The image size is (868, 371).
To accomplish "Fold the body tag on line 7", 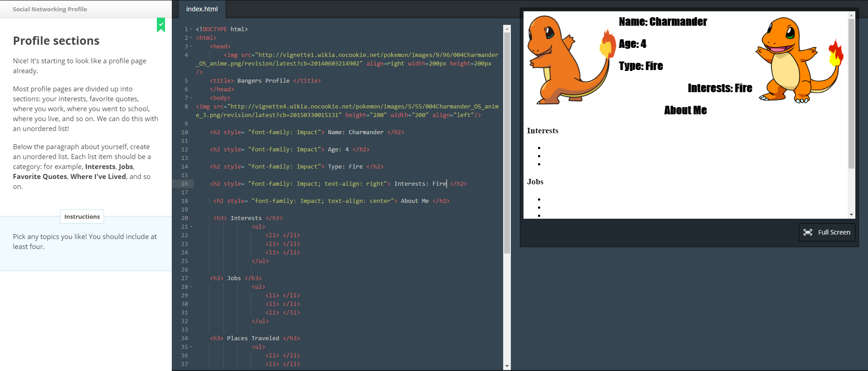I will (191, 98).
